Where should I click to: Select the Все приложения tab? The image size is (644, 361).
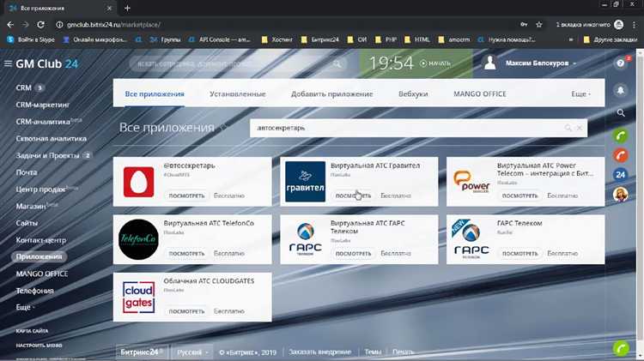155,94
